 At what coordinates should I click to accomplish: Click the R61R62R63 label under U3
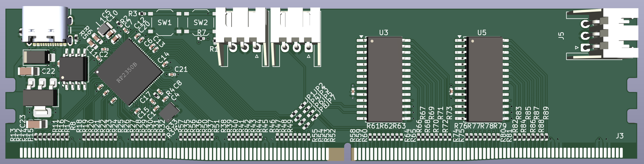click(x=386, y=126)
